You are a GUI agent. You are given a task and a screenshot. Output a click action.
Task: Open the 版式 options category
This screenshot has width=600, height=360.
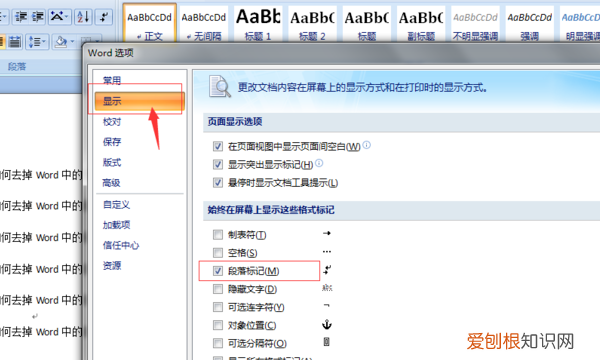coord(112,162)
